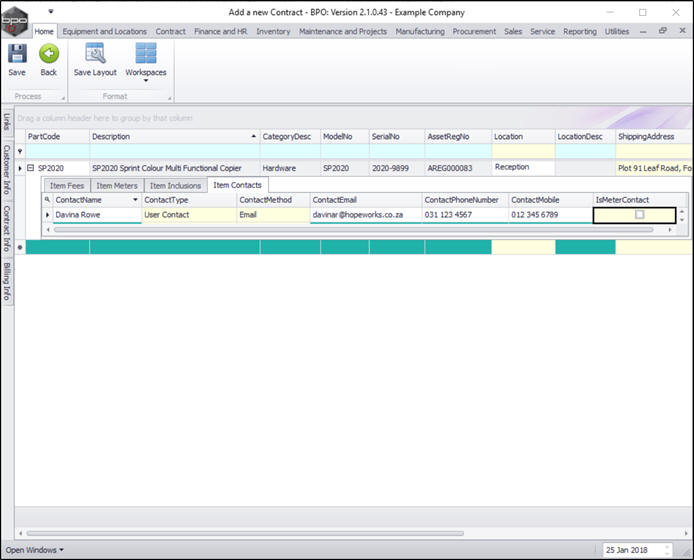Open the Contract Info side panel
The image size is (694, 560).
[x=7, y=228]
